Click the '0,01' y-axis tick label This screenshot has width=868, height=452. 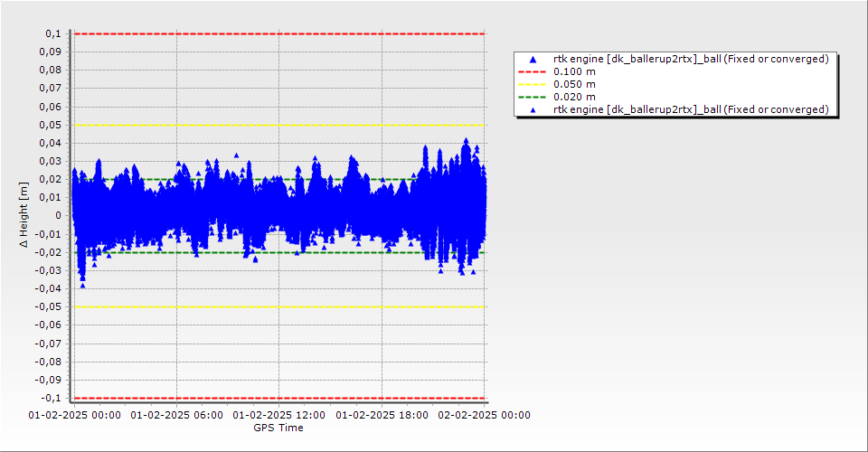point(51,197)
